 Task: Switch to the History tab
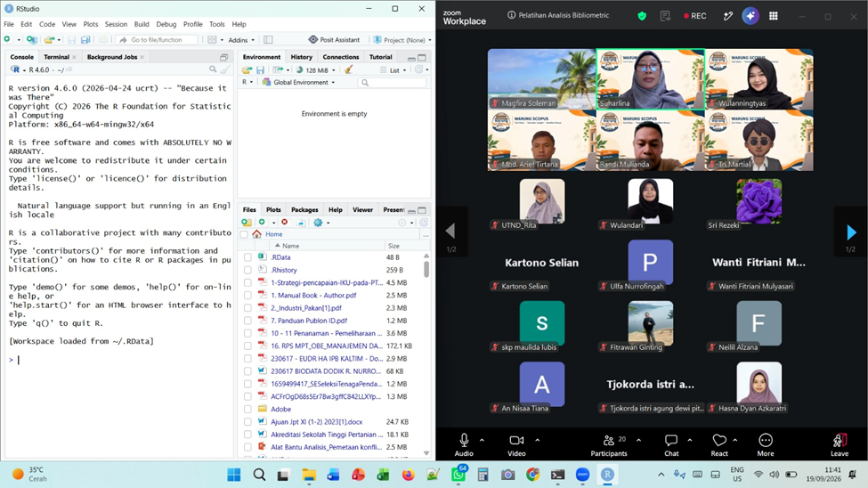pos(301,57)
